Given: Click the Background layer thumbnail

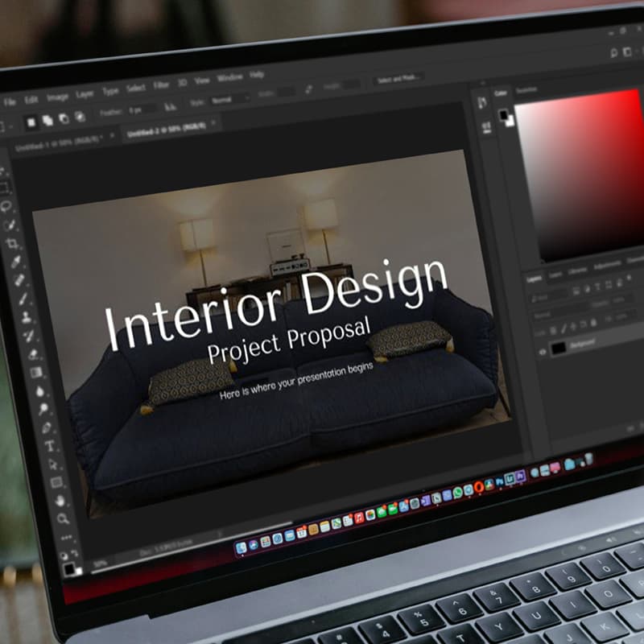Looking at the screenshot, I should tap(559, 349).
